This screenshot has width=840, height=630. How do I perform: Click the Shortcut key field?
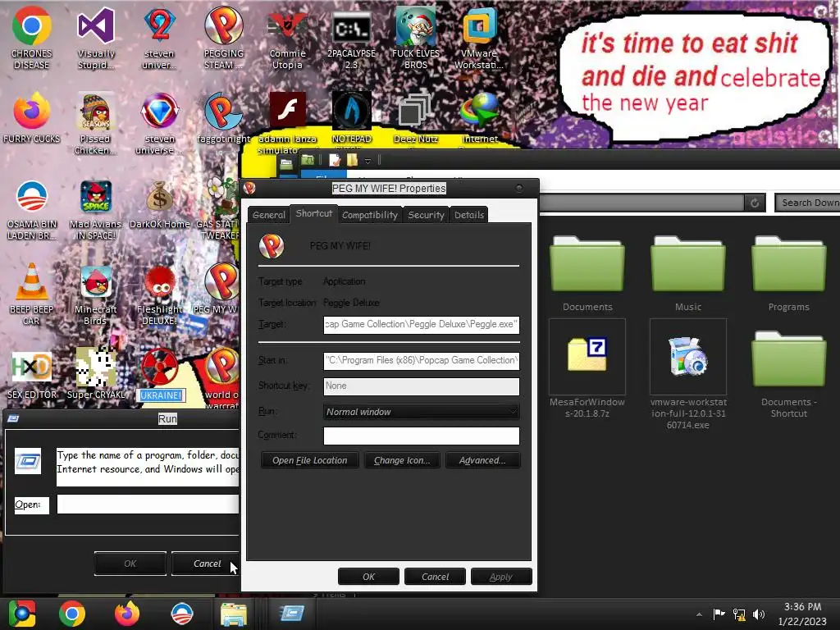point(421,386)
